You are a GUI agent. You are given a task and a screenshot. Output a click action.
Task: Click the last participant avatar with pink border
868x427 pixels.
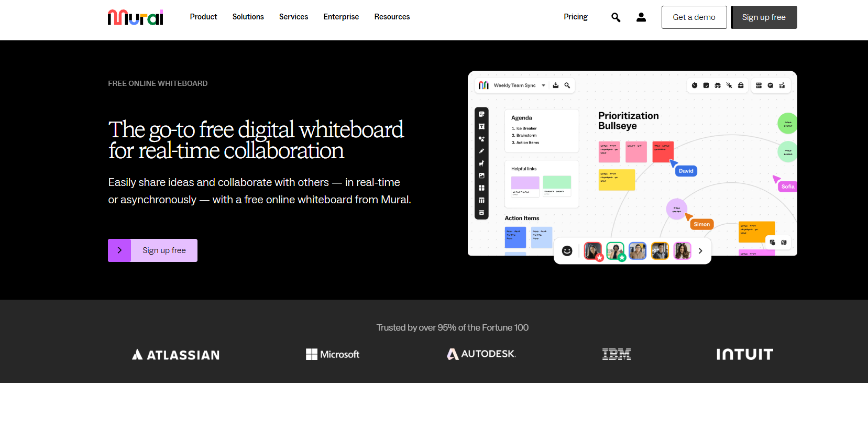(x=683, y=251)
